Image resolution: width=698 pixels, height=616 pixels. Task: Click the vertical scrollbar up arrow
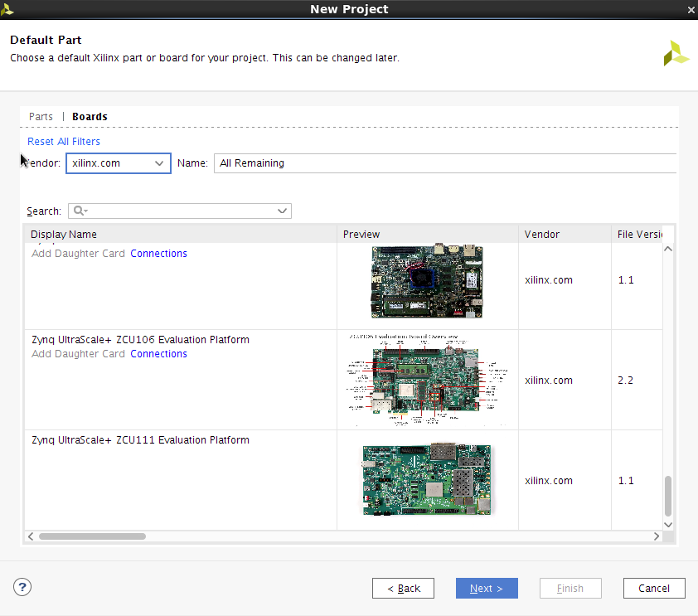(668, 250)
